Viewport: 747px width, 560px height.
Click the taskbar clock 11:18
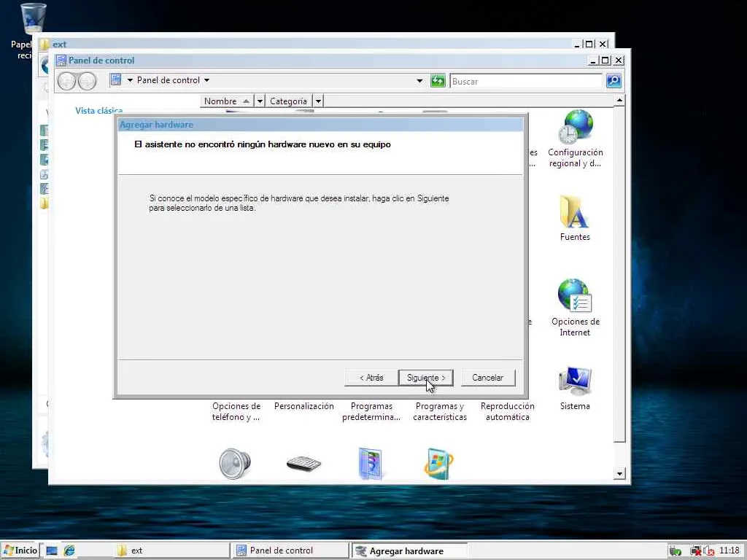point(729,551)
